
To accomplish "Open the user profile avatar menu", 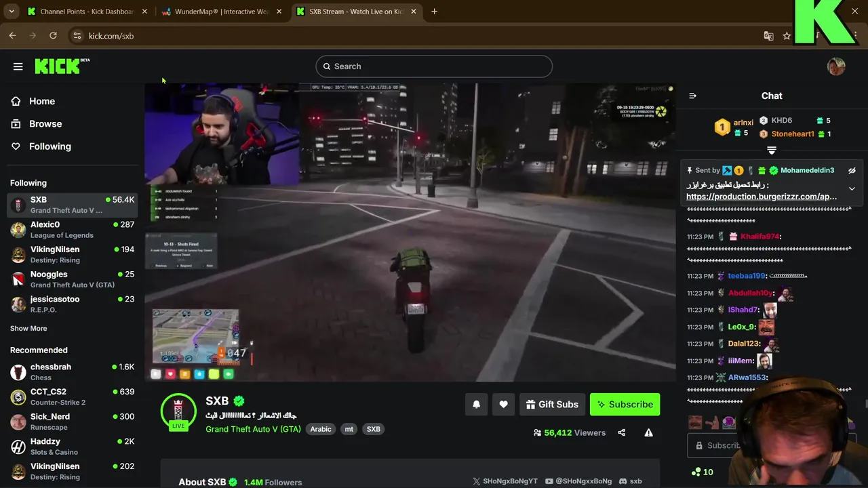I will tap(836, 66).
